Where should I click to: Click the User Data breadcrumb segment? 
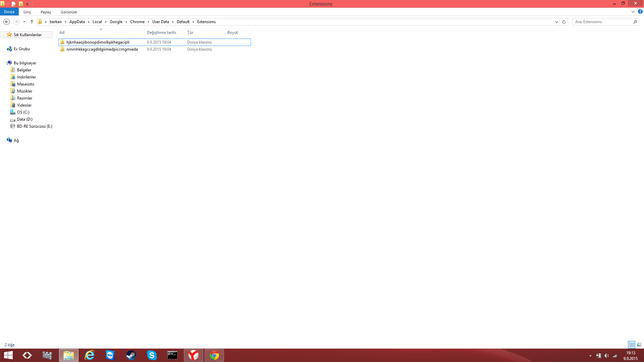[x=160, y=22]
